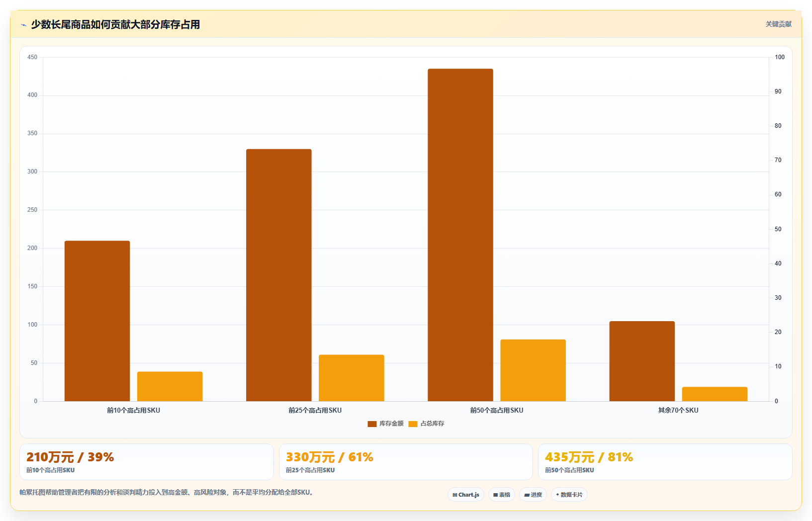Click the 数据卡片 chip in the footer

569,495
